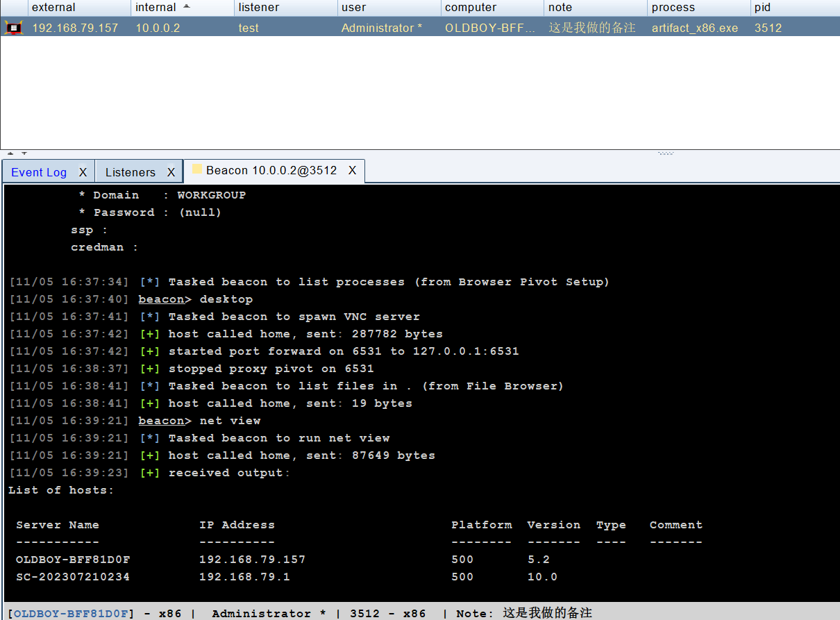Viewport: 840px width, 620px height.
Task: Click the 'started port forward on 6531' line
Action: tap(264, 351)
